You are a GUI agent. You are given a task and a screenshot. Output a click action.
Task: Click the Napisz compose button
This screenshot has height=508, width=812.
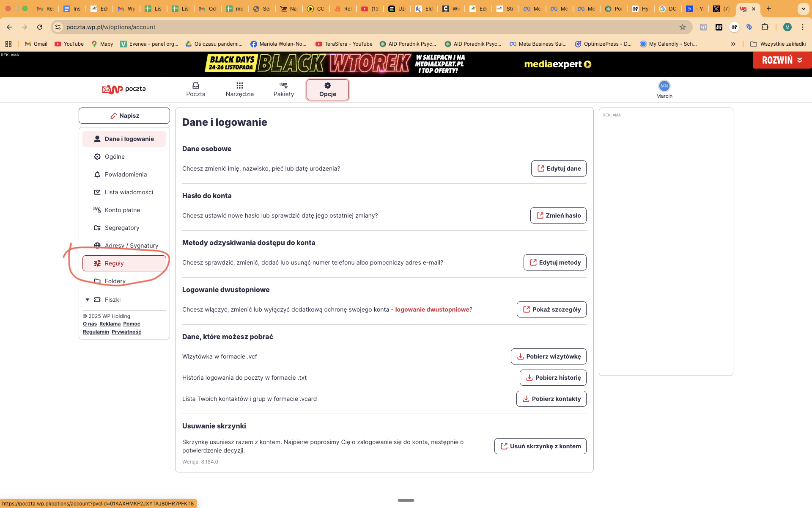pos(124,116)
